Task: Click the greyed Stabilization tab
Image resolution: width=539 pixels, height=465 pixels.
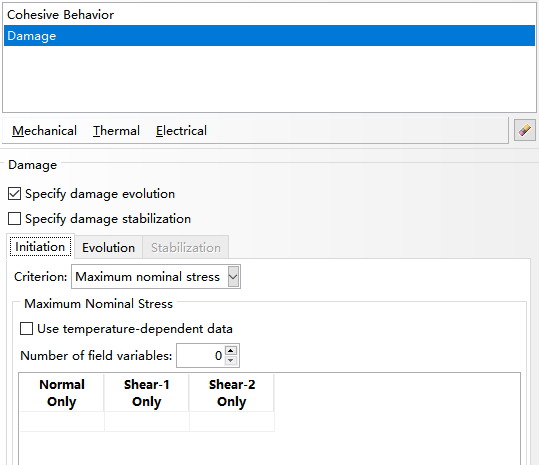Action: click(x=186, y=247)
